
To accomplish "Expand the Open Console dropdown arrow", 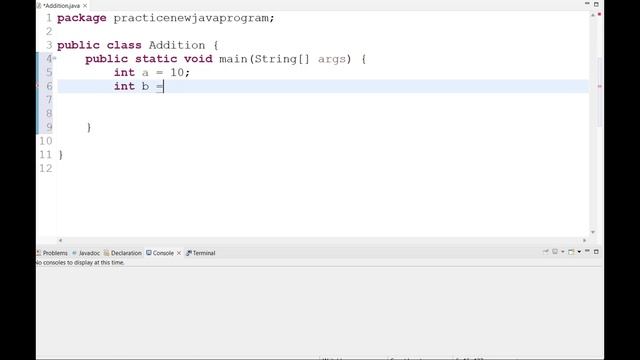I will tap(579, 252).
